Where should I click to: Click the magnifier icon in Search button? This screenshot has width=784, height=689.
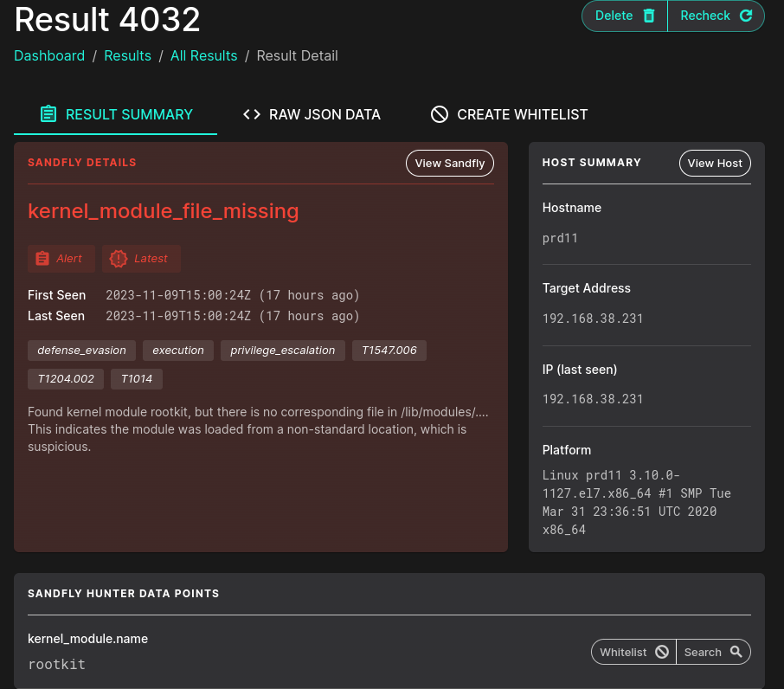[x=736, y=652]
